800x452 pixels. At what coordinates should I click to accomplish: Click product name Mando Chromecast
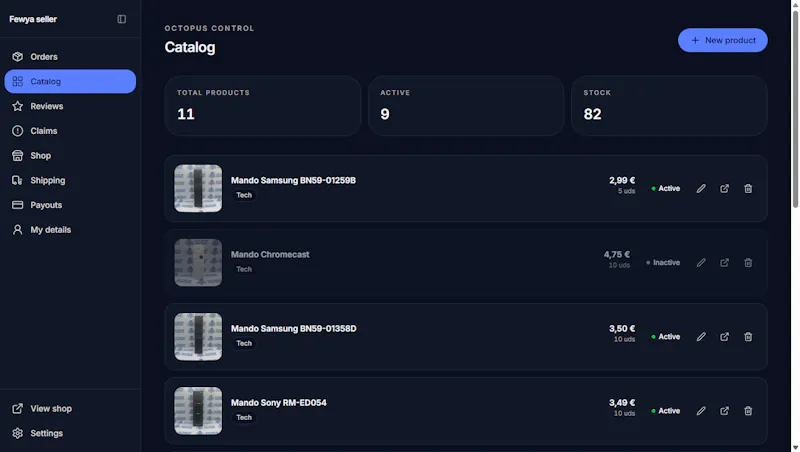[x=270, y=254]
